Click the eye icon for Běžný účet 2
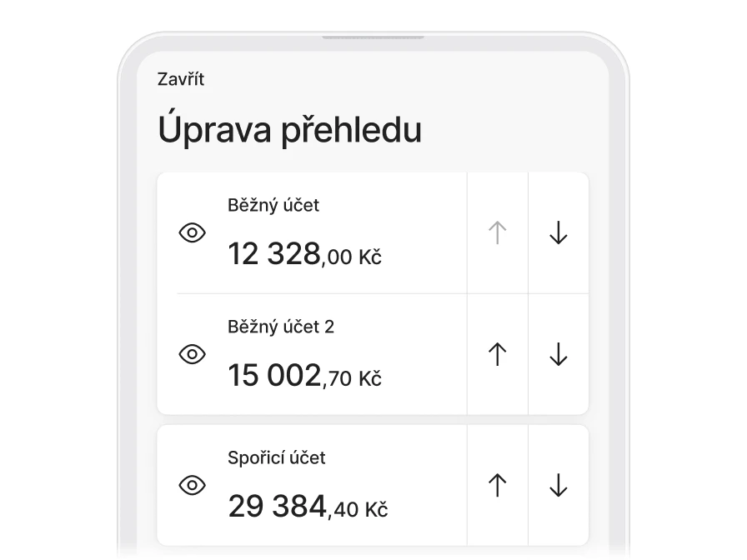 [x=193, y=354]
